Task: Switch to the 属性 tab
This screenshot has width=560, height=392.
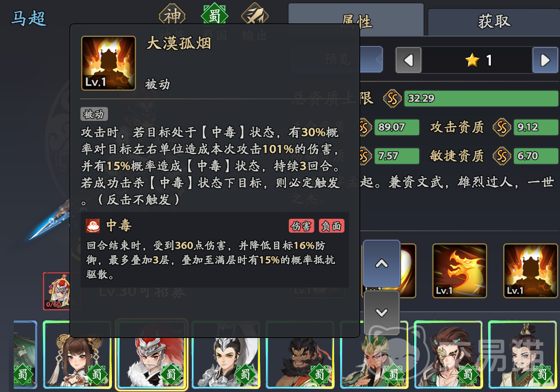Action: point(356,20)
